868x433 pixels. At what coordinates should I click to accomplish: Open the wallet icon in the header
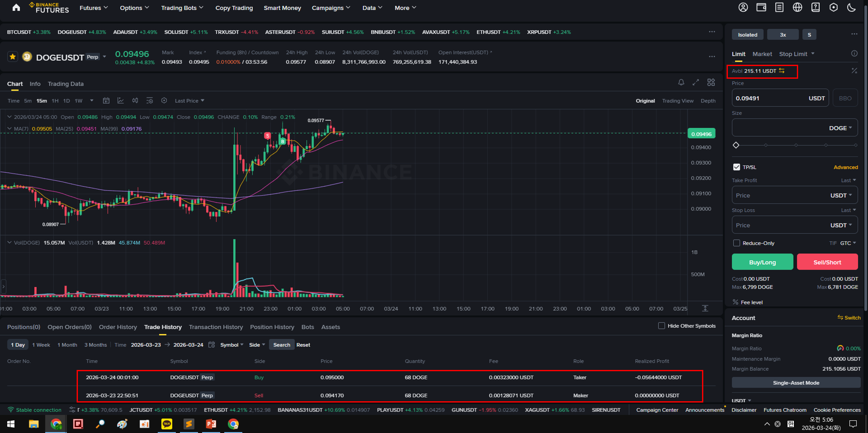[761, 8]
